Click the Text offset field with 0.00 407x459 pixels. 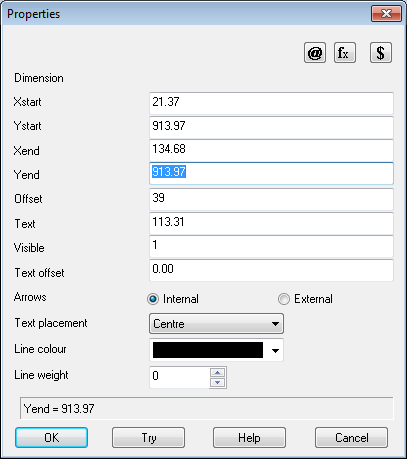coord(271,270)
